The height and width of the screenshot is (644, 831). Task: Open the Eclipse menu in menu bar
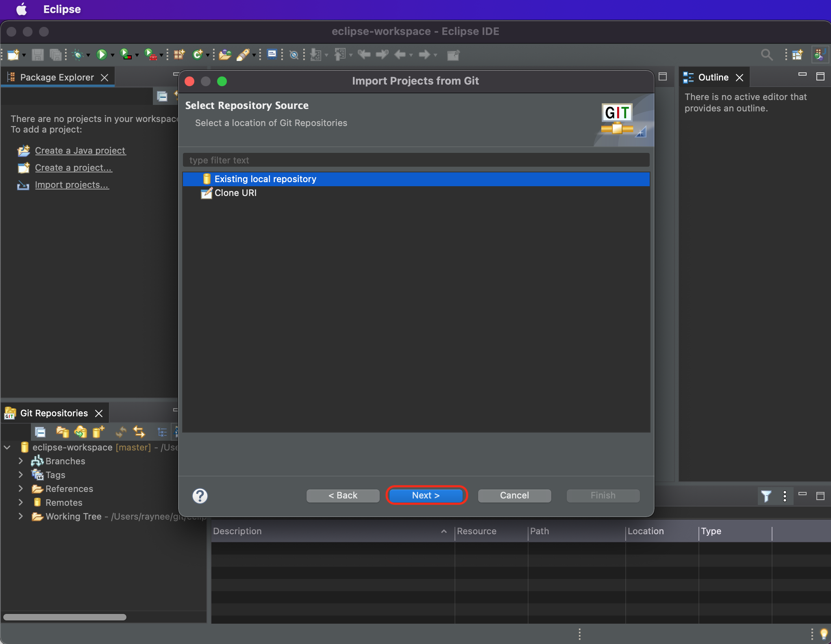62,9
